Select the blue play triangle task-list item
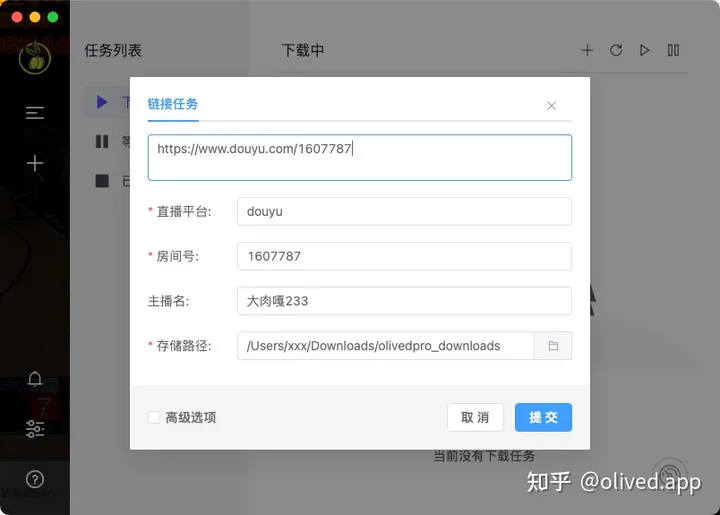The width and height of the screenshot is (720, 515). click(x=102, y=102)
